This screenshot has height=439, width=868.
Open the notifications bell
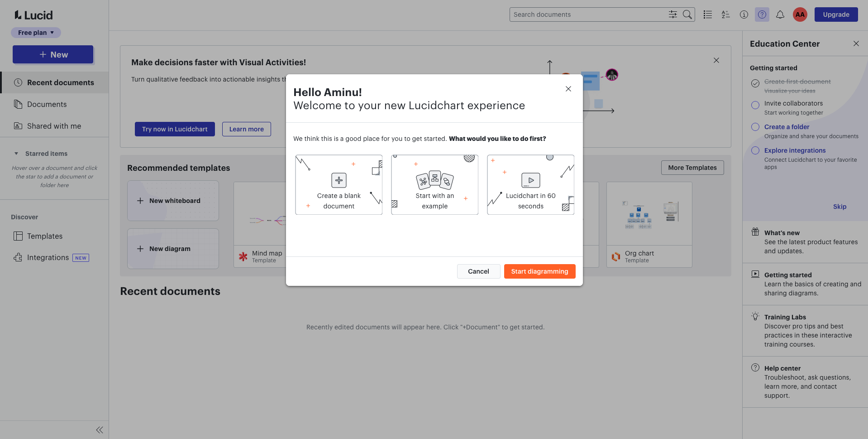pos(780,14)
